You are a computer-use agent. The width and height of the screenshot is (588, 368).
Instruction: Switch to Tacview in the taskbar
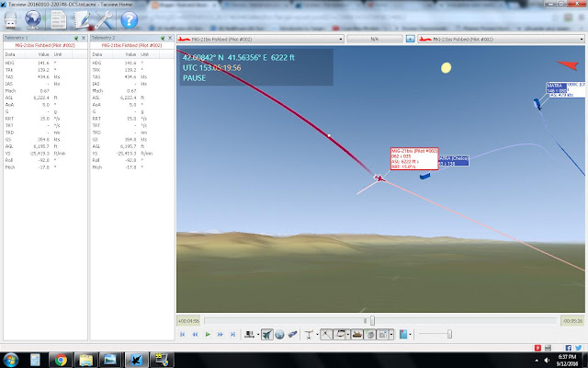(137, 360)
